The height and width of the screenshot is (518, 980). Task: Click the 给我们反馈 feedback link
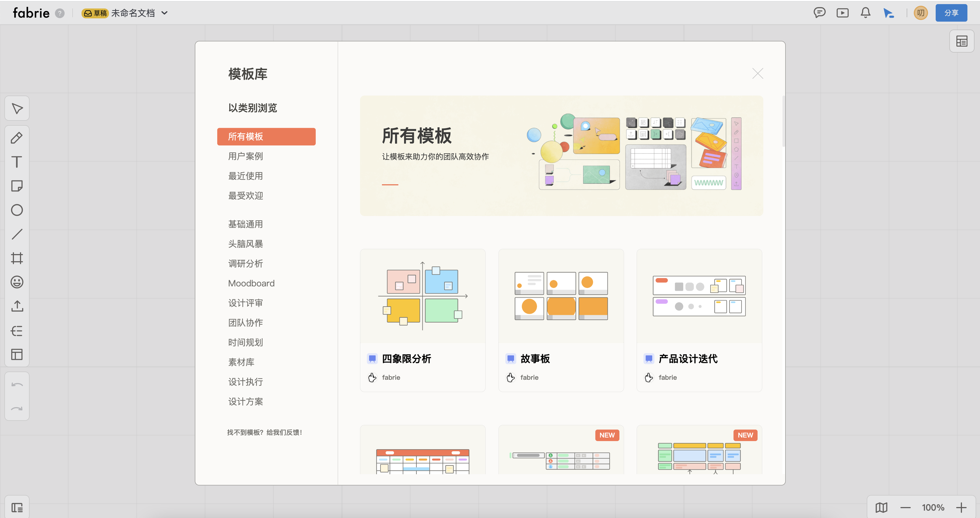(283, 432)
